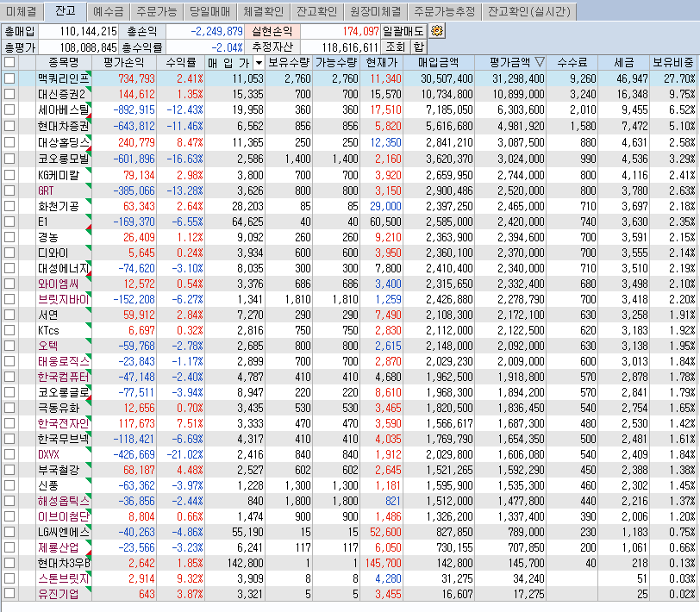Click the 평가손익 column header
700x612 pixels.
[124, 63]
